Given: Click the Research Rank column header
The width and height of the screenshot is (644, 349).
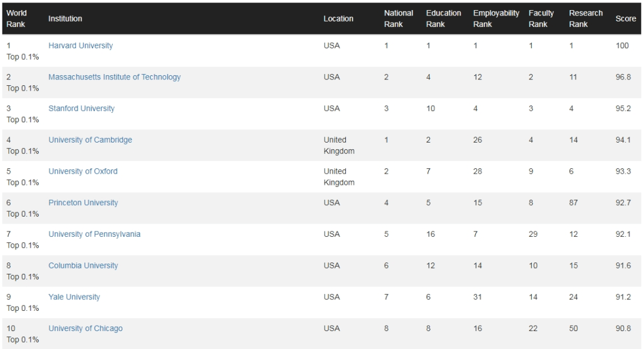Looking at the screenshot, I should click(586, 18).
